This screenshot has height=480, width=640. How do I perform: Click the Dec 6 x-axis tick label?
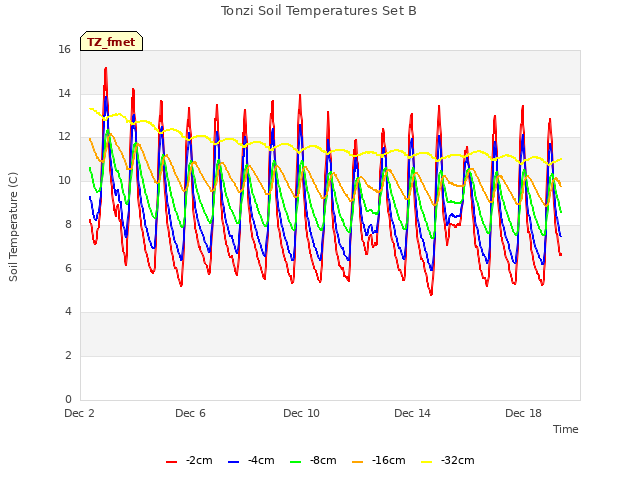tap(190, 413)
